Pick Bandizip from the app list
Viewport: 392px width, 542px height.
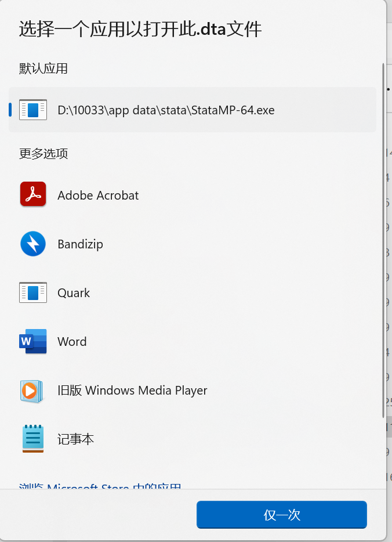point(80,244)
